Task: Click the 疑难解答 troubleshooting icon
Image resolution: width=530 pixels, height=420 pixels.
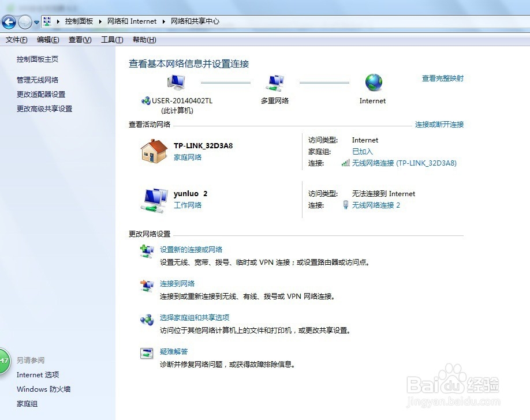Action: [147, 353]
